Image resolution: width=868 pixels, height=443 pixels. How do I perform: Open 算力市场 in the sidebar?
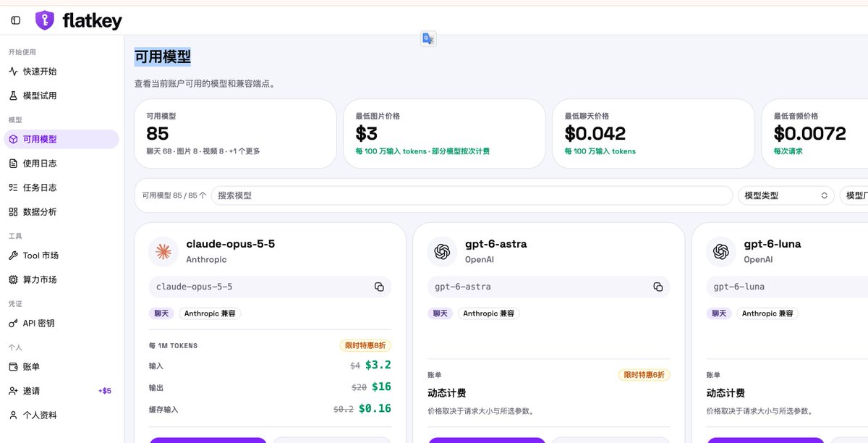pyautogui.click(x=61, y=279)
